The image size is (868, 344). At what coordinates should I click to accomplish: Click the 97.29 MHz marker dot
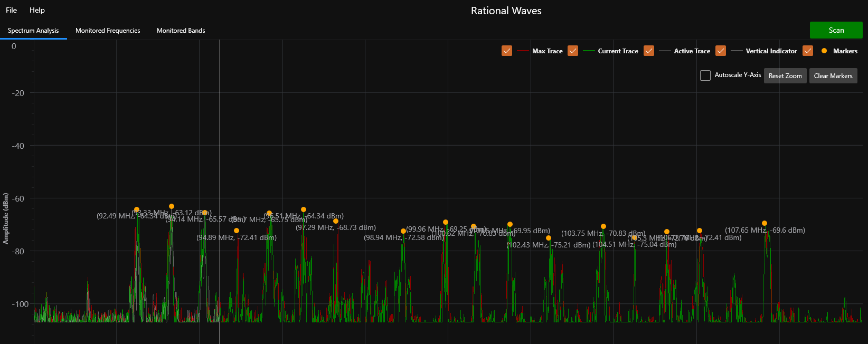pos(336,221)
